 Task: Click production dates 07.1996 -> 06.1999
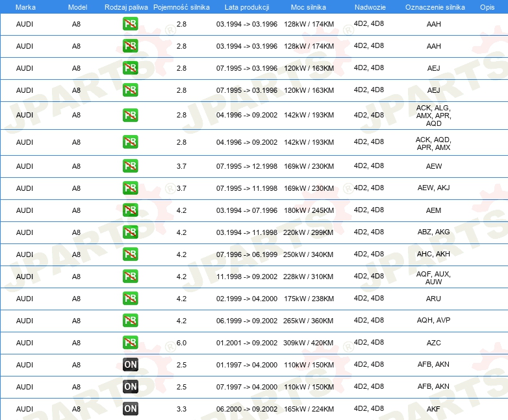pos(247,254)
